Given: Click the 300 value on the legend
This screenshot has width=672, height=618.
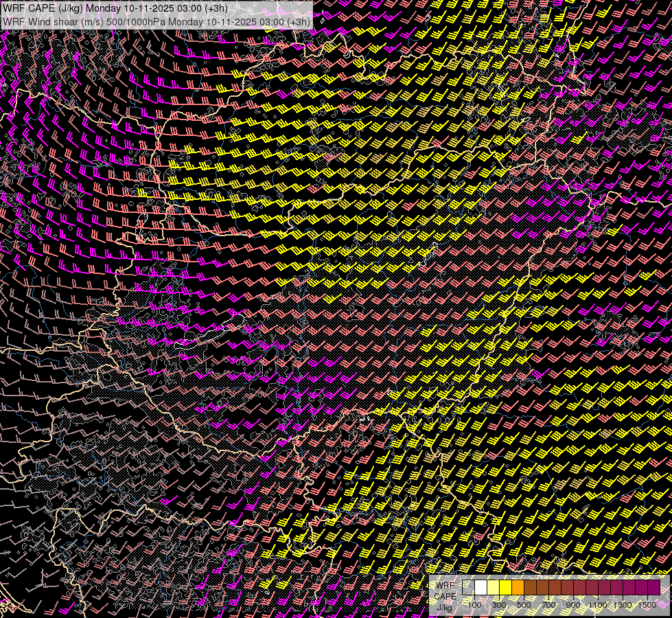Looking at the screenshot, I should 499,605.
